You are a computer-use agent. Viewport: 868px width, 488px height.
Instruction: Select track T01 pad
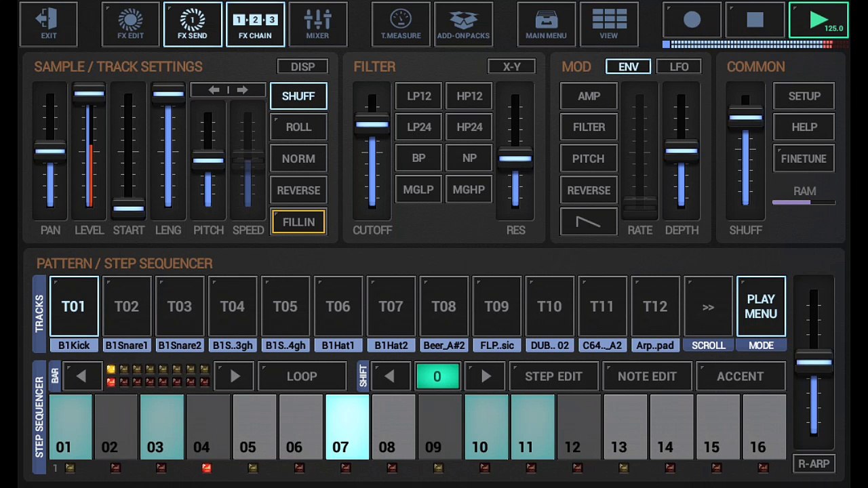[74, 306]
